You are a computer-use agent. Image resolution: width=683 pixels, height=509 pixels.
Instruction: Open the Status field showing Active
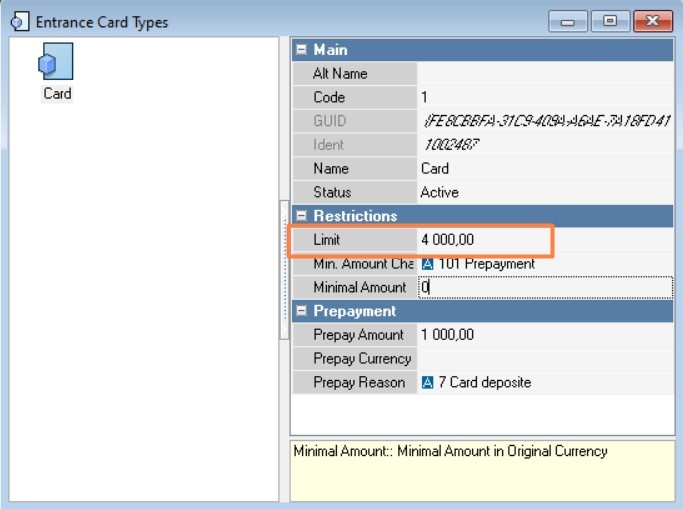545,192
